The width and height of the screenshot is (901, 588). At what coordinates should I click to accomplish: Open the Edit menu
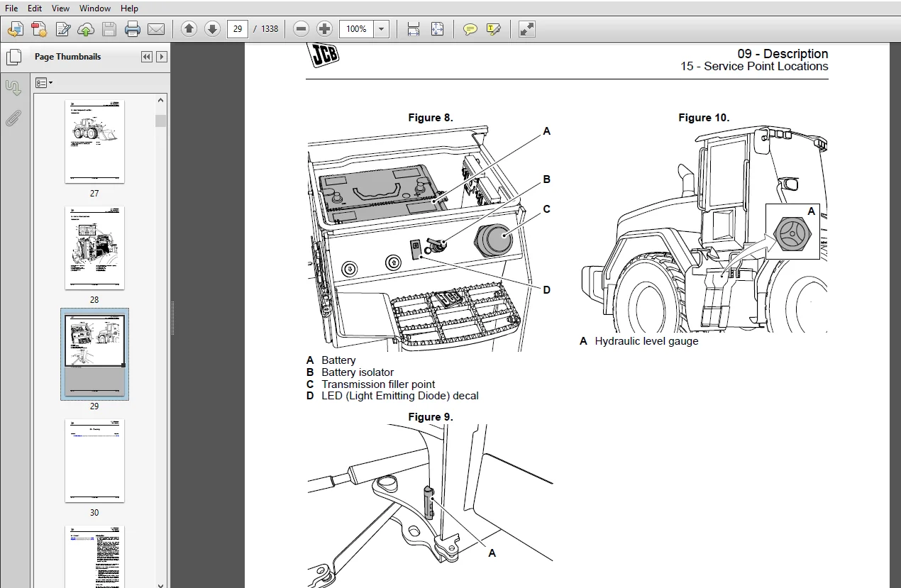35,9
